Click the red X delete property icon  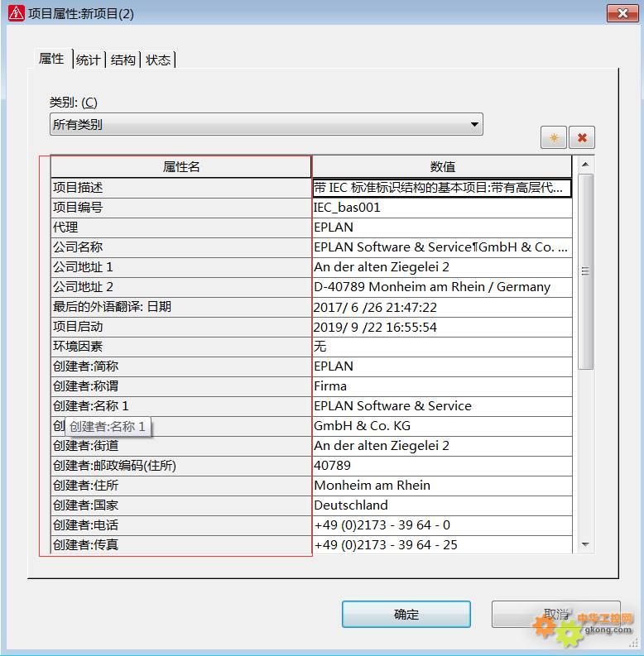[582, 137]
